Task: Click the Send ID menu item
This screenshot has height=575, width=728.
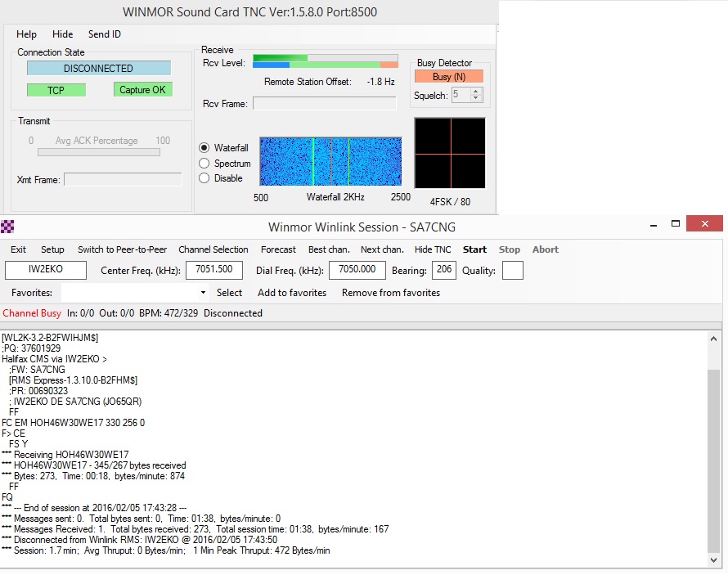Action: coord(105,34)
